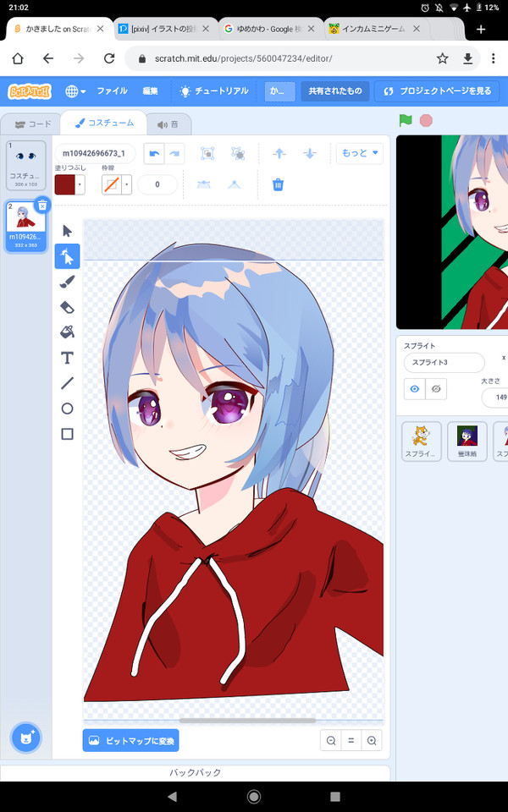This screenshot has width=508, height=812.
Task: Select costume 2 girl thumbnail
Action: [26, 227]
